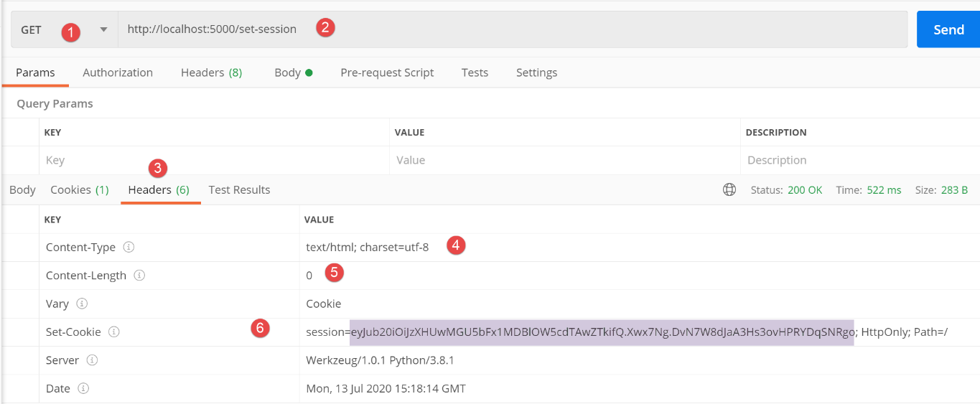This screenshot has width=980, height=404.
Task: Switch to the Test Results tab
Action: [239, 190]
